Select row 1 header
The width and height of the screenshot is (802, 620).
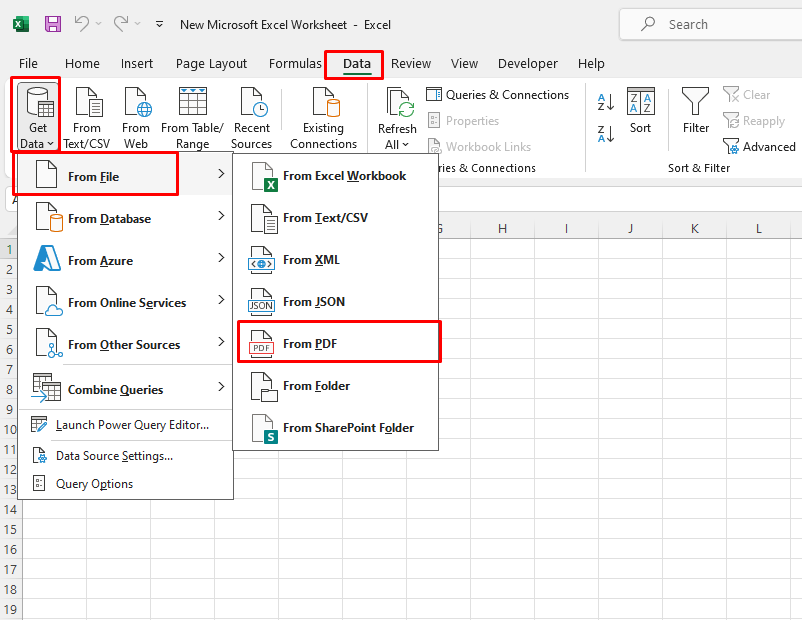9,250
